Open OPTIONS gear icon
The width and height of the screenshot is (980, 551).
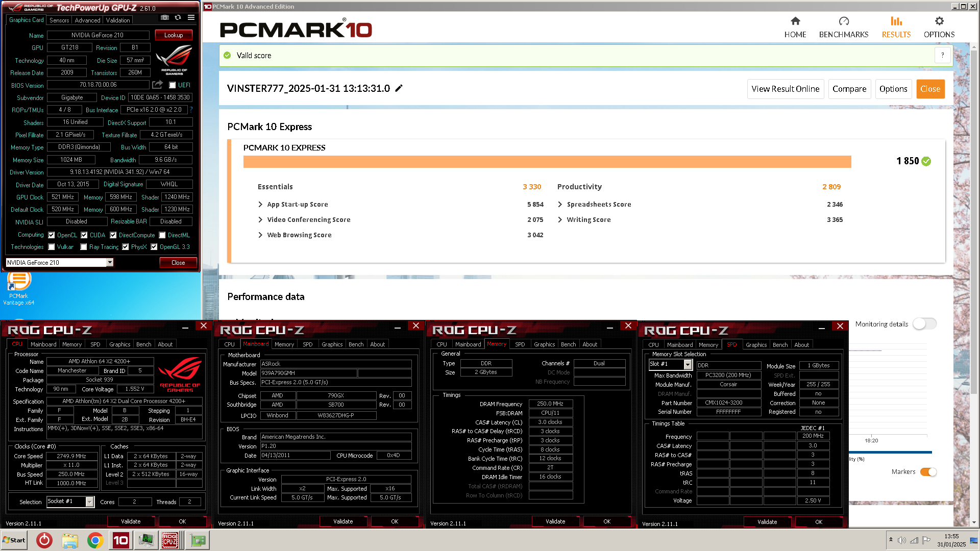click(x=939, y=21)
